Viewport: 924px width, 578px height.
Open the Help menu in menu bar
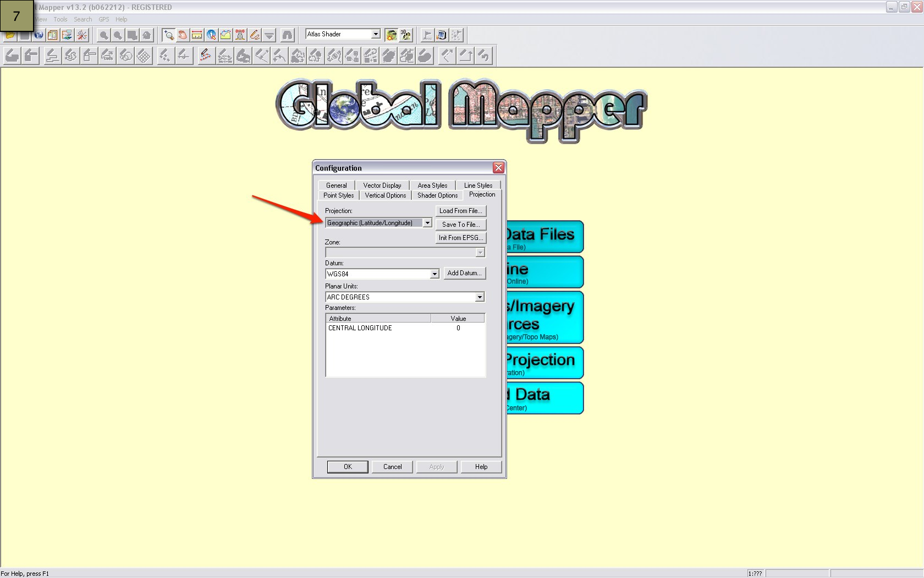(121, 19)
